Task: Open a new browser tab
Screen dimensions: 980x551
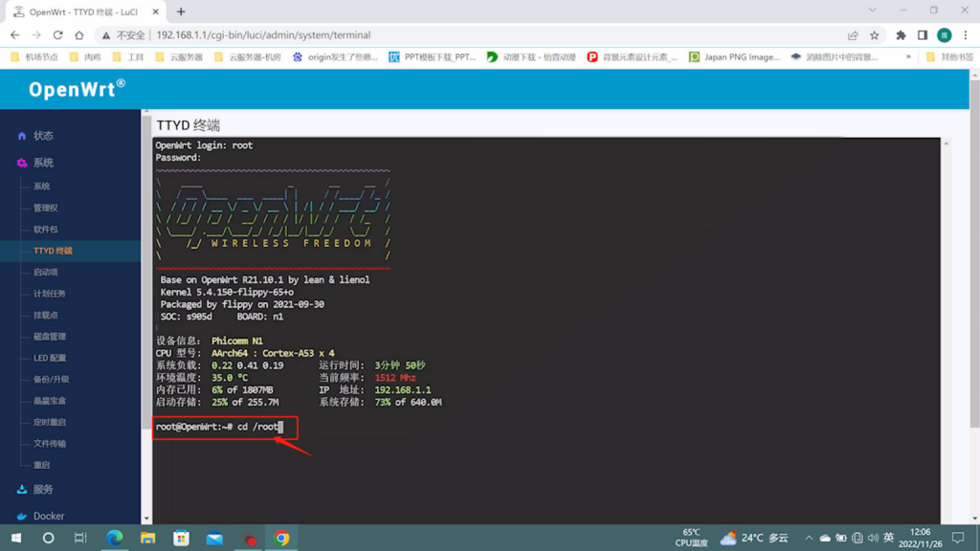Action: click(x=181, y=11)
